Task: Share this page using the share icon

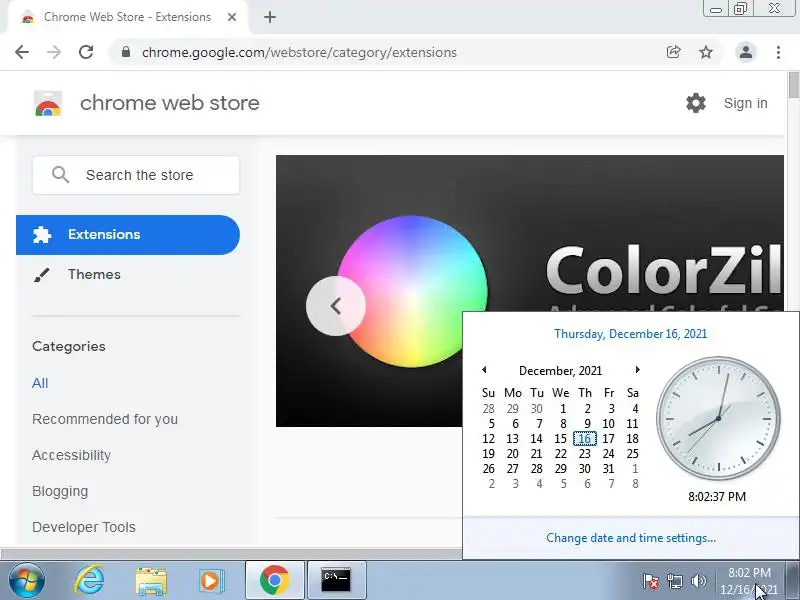Action: [673, 52]
